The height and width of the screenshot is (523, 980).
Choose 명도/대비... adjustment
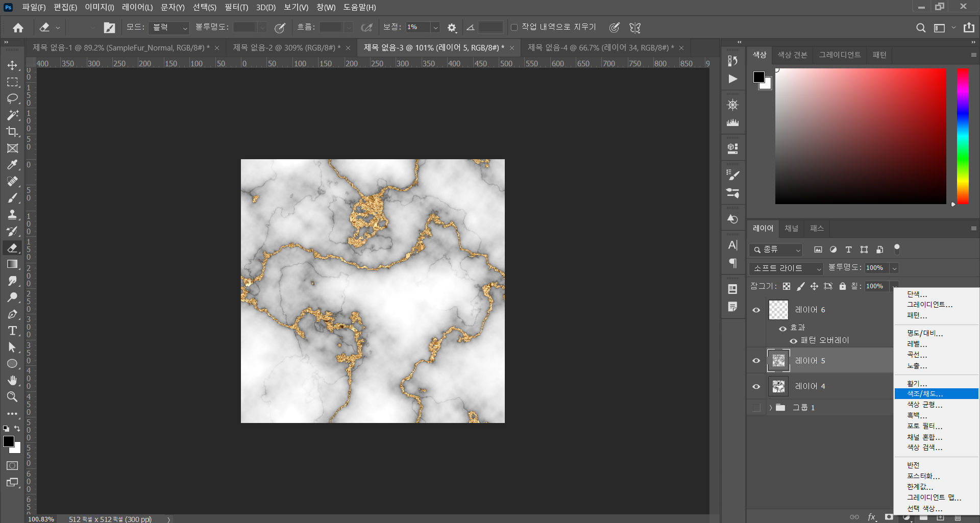click(x=936, y=333)
